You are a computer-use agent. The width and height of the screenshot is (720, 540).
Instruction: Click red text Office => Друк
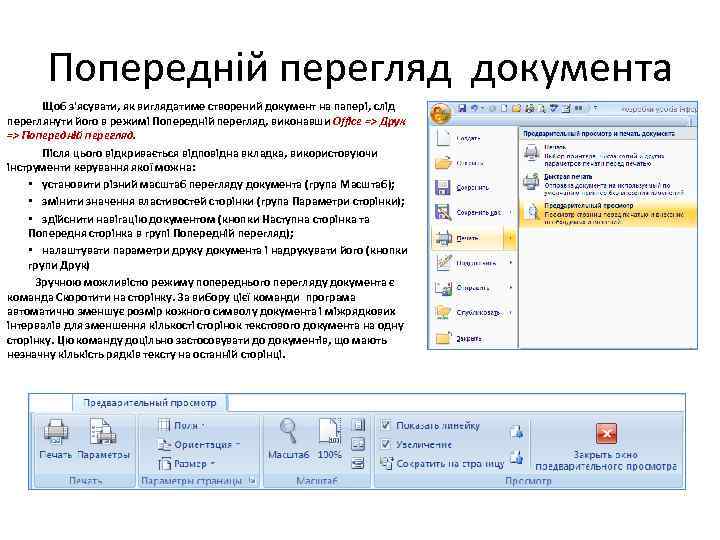369,121
